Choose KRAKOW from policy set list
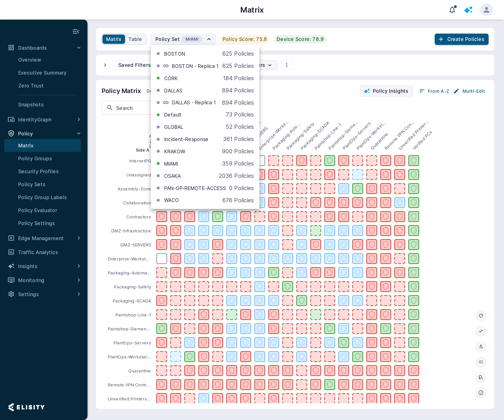 [x=205, y=151]
